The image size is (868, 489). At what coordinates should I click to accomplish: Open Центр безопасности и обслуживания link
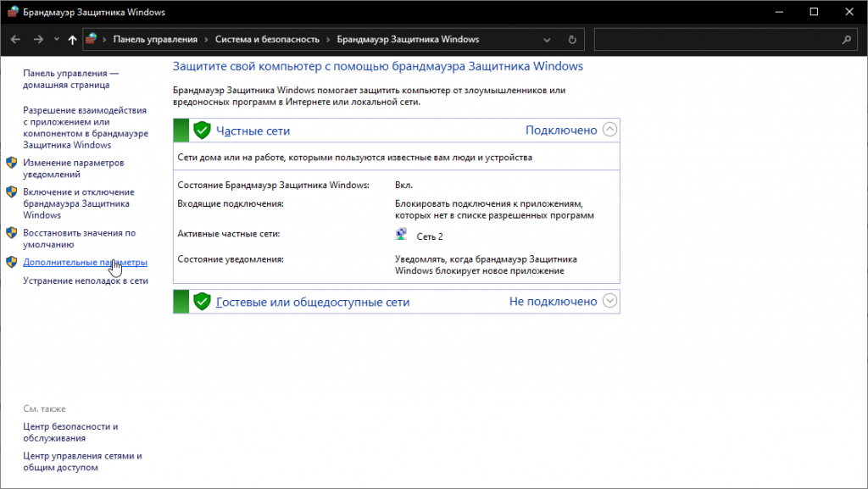pos(70,432)
